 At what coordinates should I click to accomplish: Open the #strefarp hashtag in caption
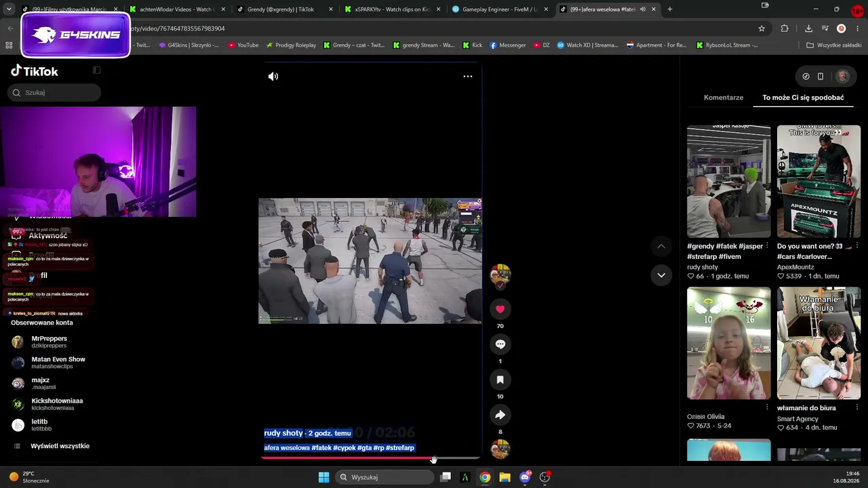(399, 448)
